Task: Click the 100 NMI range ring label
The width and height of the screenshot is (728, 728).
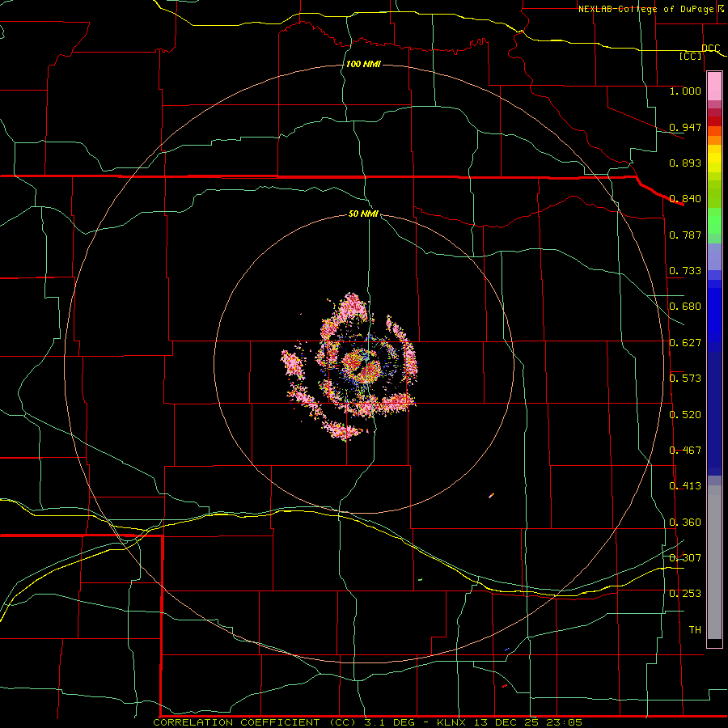Action: coord(363,64)
